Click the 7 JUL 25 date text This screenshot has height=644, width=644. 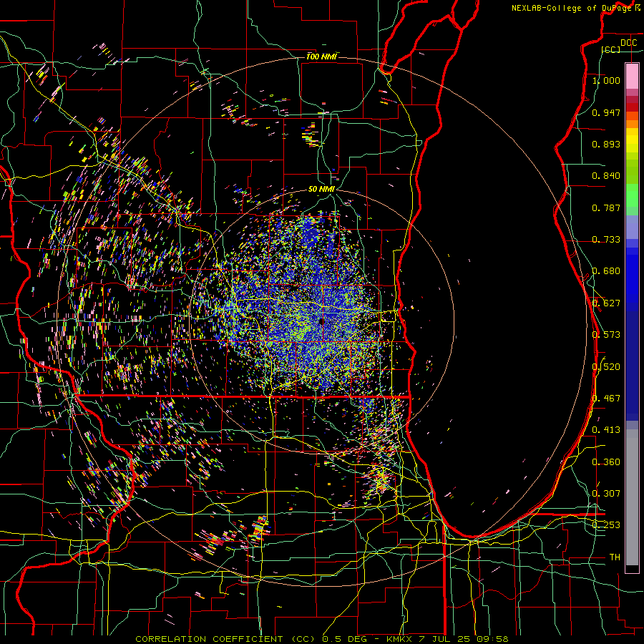444,639
